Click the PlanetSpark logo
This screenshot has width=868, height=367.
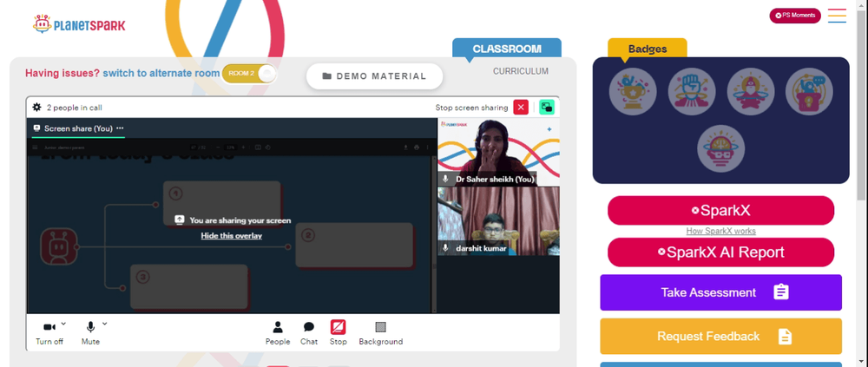coord(79,24)
